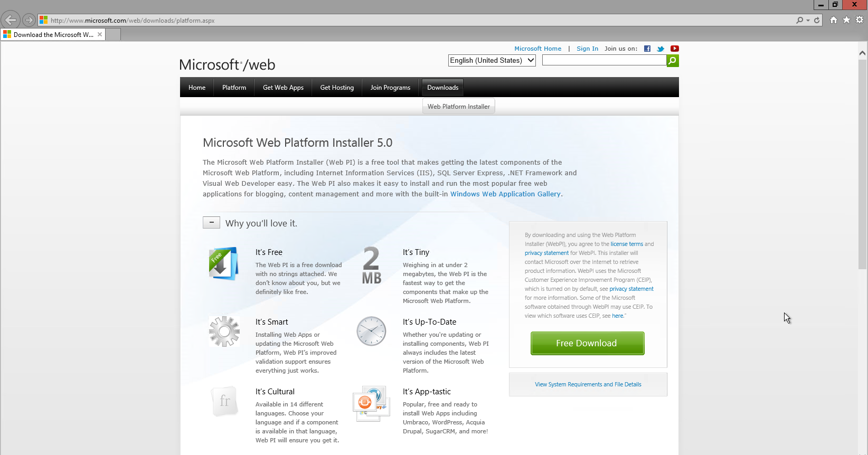The height and width of the screenshot is (455, 868).
Task: Open the Platform menu item
Action: click(234, 88)
